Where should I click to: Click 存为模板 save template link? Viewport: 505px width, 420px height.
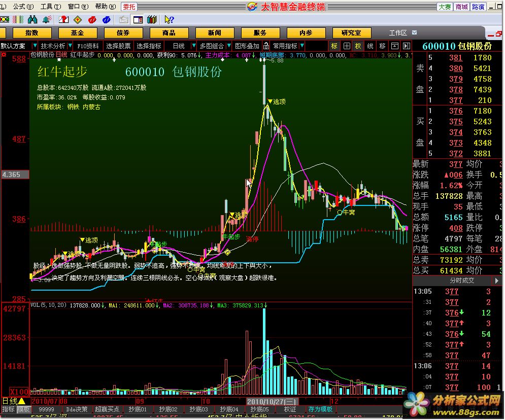[x=320, y=409]
